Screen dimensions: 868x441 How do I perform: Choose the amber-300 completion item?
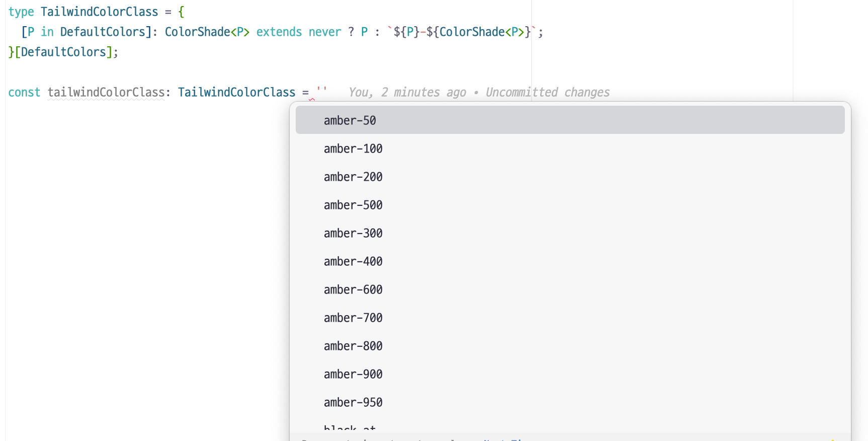click(353, 233)
